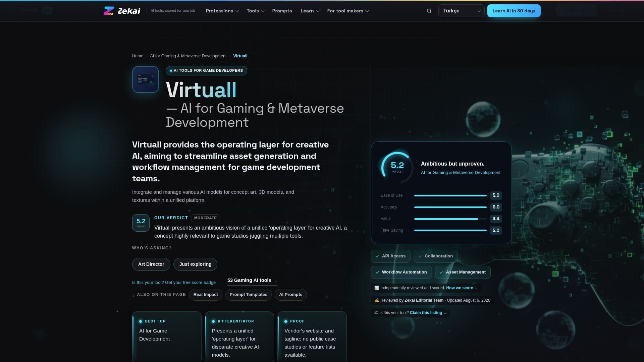Viewport: 644px width, 362px height.
Task: Click the Asset Management feature chip
Action: (463, 272)
